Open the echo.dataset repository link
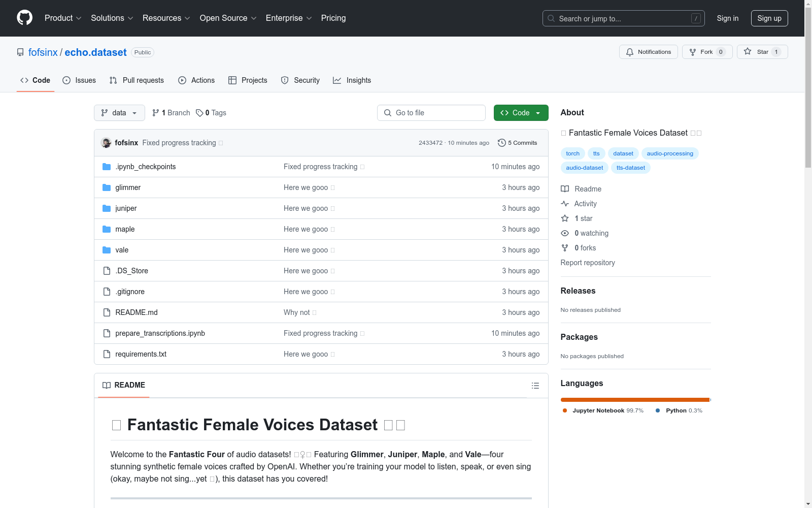812x508 pixels. pos(95,52)
